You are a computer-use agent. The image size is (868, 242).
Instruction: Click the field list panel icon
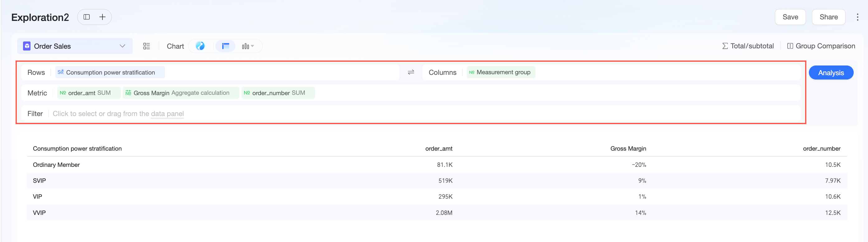(147, 46)
